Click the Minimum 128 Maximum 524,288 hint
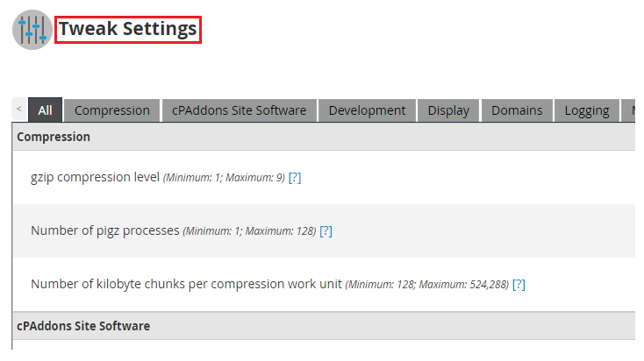 pos(426,285)
